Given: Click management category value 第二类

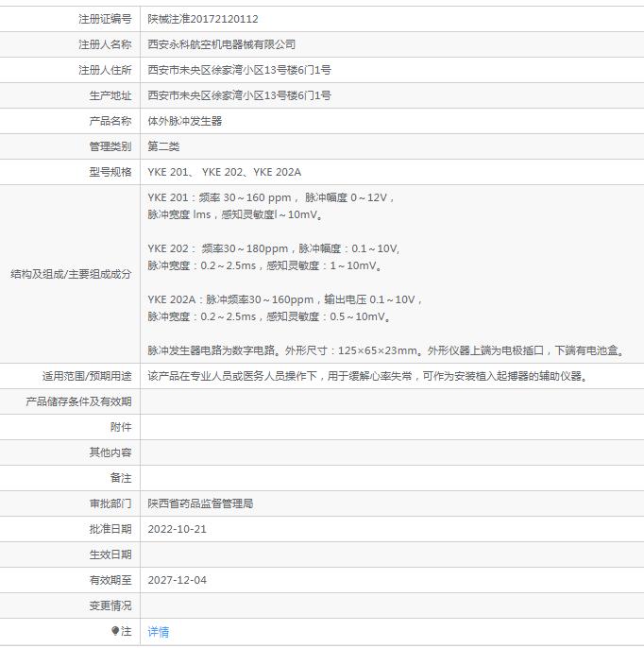Looking at the screenshot, I should point(163,146).
